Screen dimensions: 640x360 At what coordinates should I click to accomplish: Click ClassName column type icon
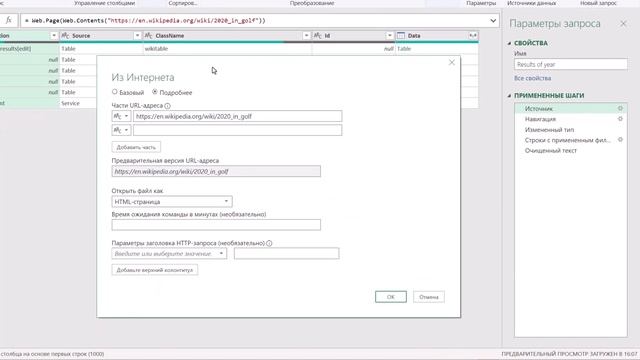pos(149,36)
